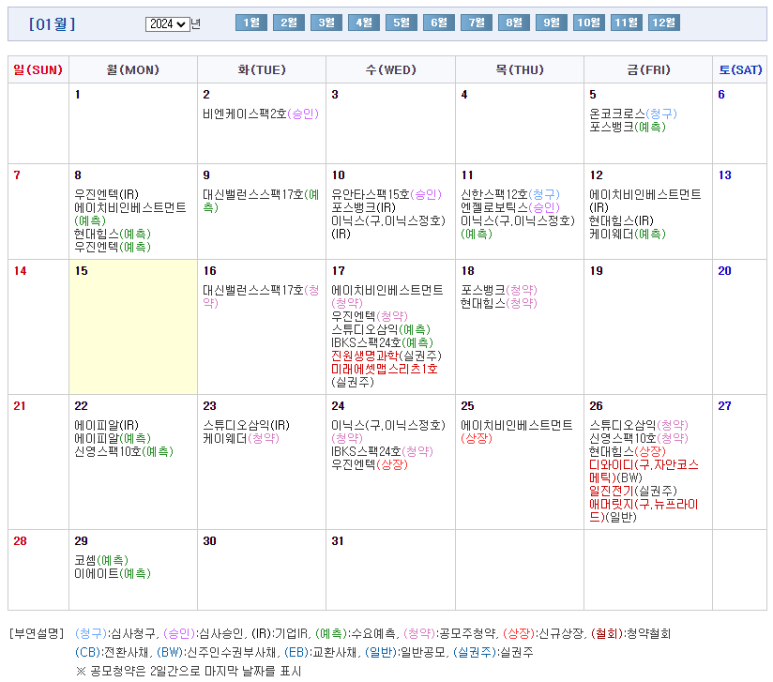Click the (청구) legend label
The image size is (773, 682).
click(x=91, y=633)
